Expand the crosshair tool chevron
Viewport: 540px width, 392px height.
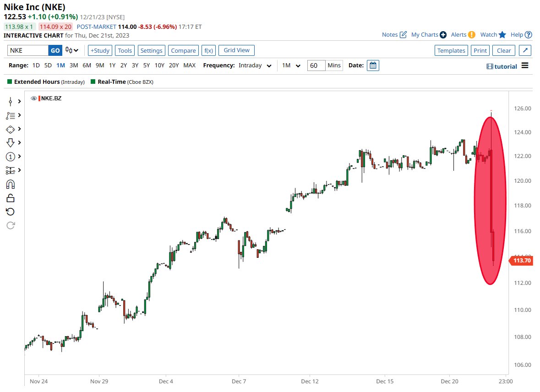[x=20, y=101]
